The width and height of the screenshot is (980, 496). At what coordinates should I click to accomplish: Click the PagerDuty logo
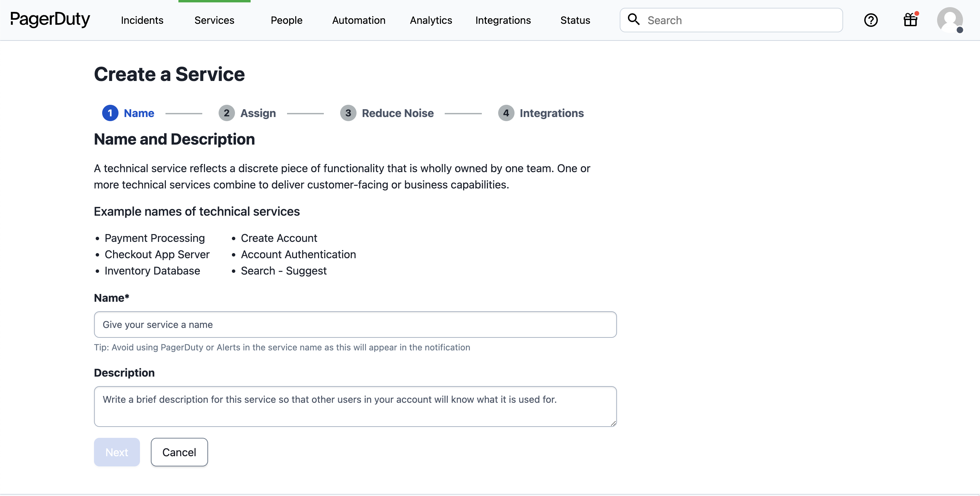pos(50,19)
